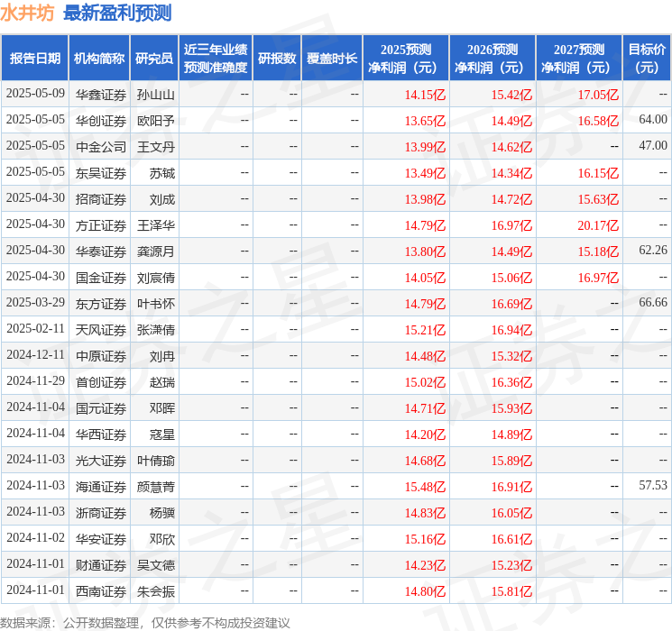The image size is (672, 631).
Task: Select the 浙商证券 institution cell
Action: coord(101,512)
